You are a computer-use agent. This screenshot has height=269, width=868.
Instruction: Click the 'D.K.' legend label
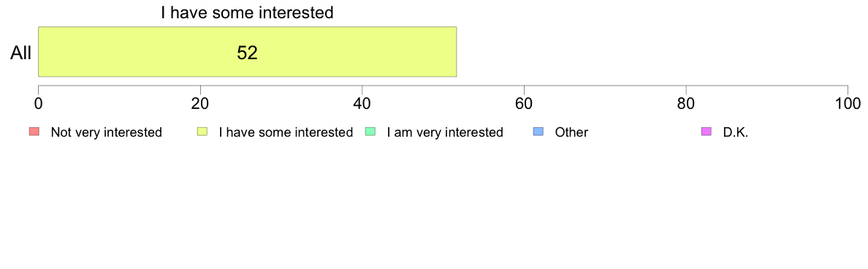pos(736,132)
